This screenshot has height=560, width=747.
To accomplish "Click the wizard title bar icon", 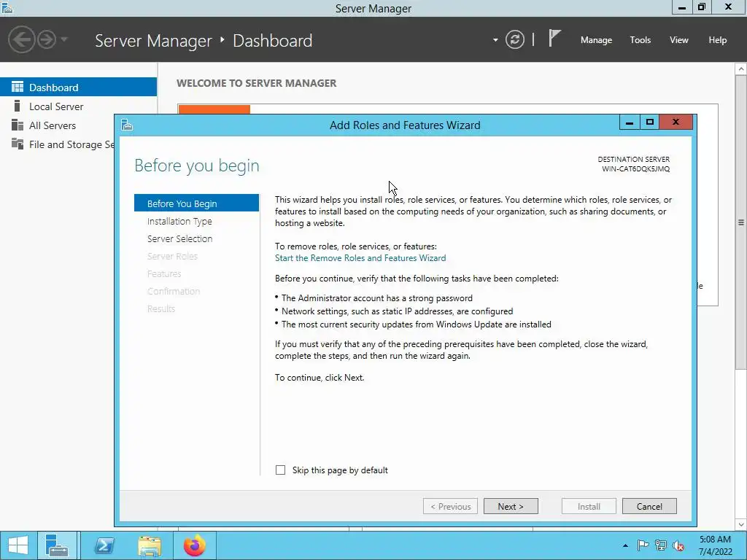I will [127, 125].
